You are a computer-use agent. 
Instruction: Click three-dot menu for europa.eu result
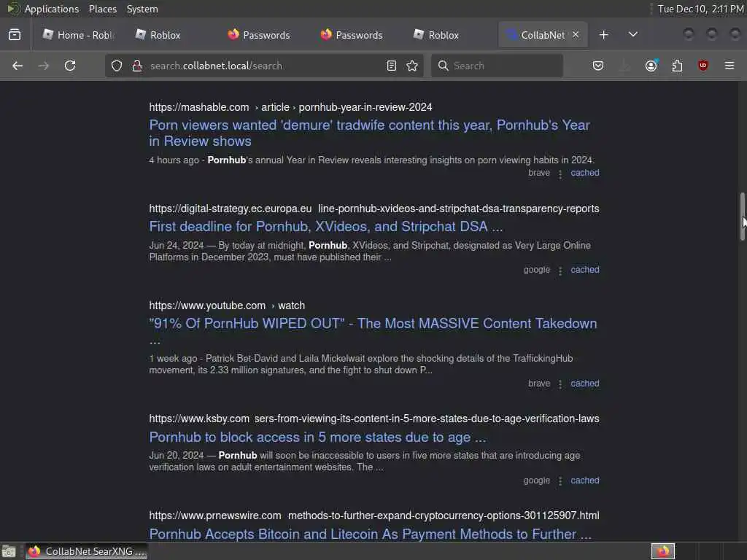(560, 271)
